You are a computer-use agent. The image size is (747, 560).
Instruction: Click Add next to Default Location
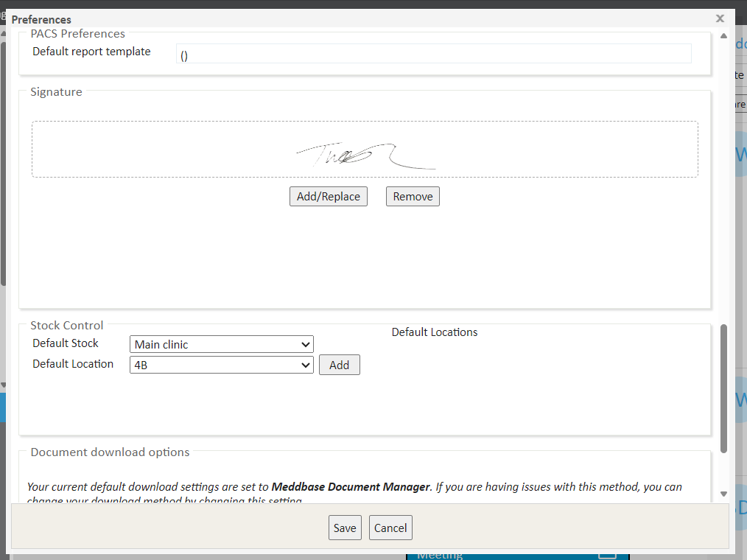pyautogui.click(x=339, y=365)
